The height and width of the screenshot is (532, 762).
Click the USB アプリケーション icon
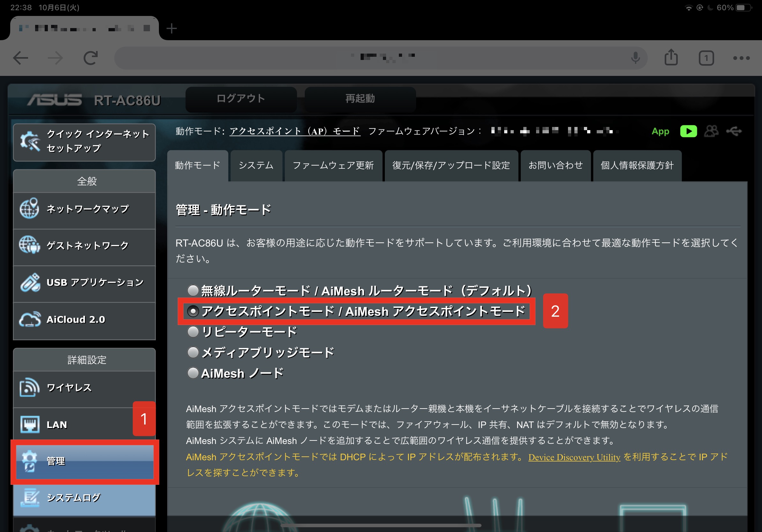pos(30,283)
